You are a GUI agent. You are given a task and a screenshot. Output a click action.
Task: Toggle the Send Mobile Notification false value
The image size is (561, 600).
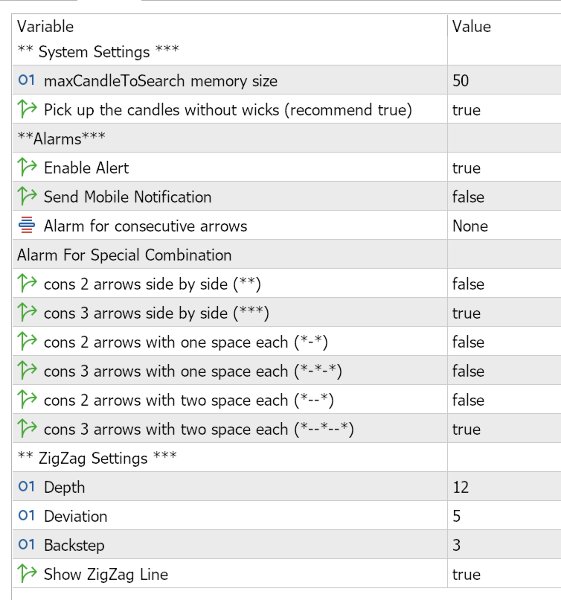pos(504,196)
